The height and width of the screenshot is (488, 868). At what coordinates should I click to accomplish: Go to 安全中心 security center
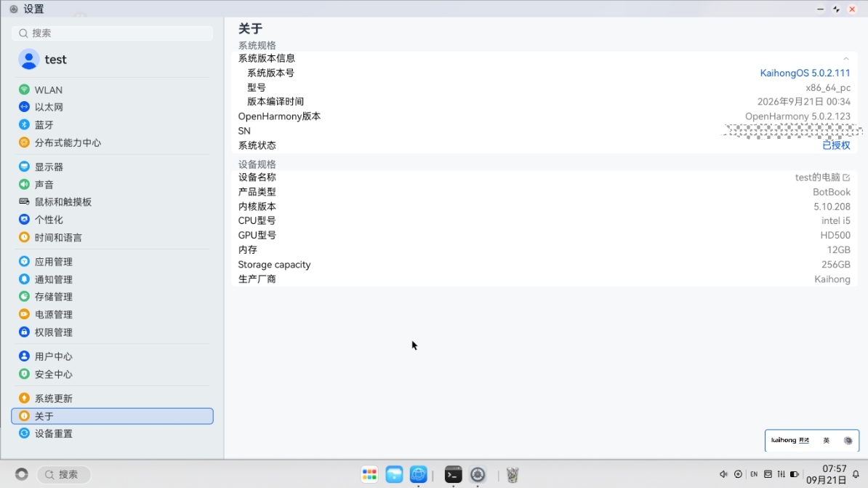[x=112, y=374]
